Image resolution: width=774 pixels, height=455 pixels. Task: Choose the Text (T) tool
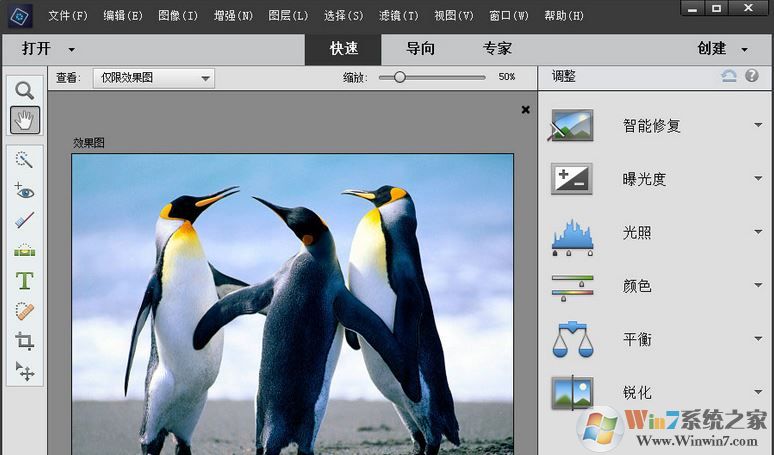[x=24, y=280]
